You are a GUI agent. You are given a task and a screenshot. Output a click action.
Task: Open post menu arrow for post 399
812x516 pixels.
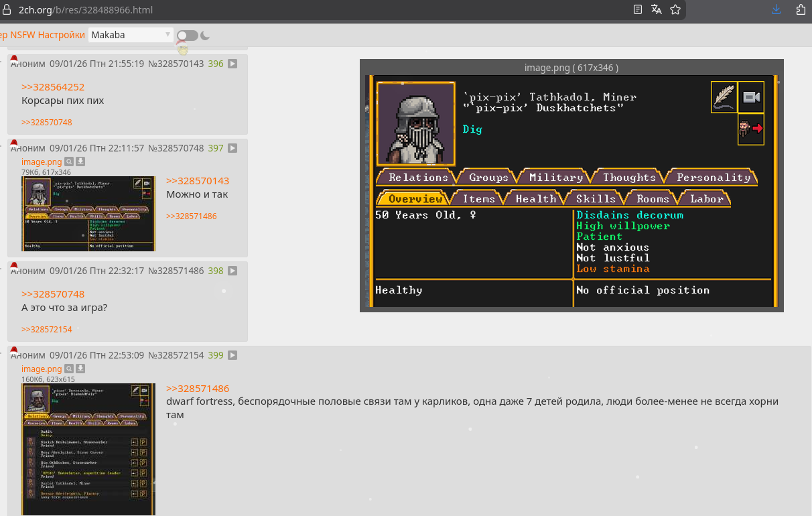(x=232, y=356)
